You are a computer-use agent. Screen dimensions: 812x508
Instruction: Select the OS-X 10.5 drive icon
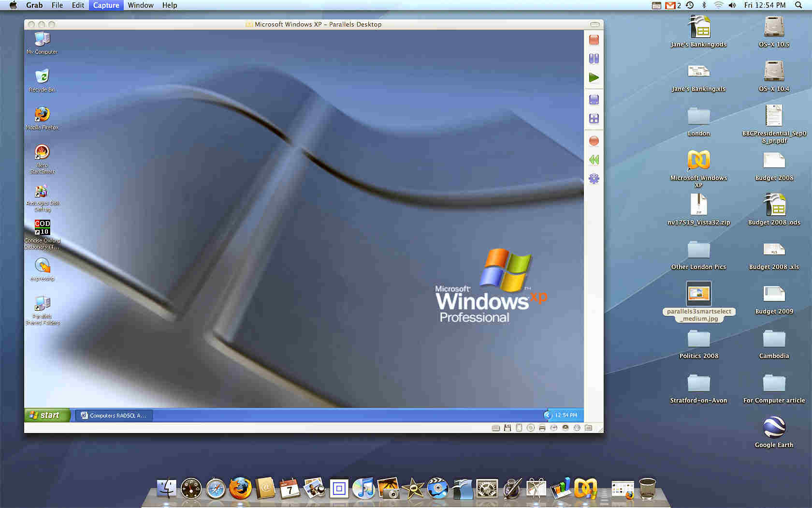point(774,31)
